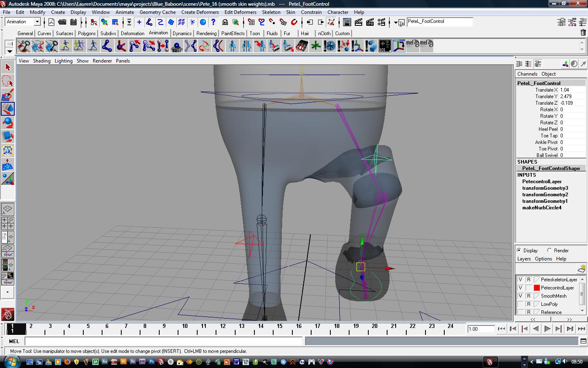Select the arrow Select tool

(x=7, y=67)
